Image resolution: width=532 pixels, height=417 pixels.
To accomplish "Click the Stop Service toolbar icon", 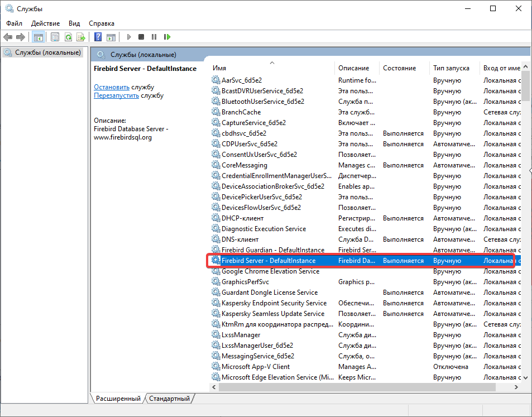I will pos(141,37).
